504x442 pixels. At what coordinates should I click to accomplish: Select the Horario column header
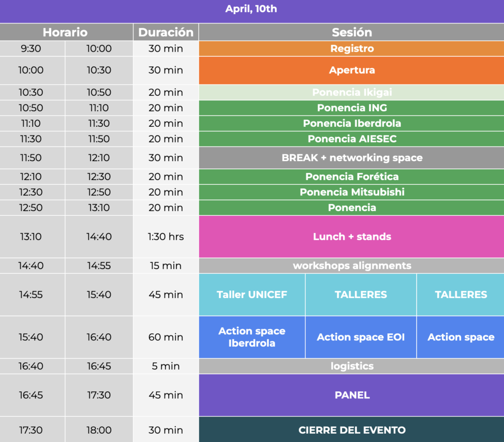(65, 32)
